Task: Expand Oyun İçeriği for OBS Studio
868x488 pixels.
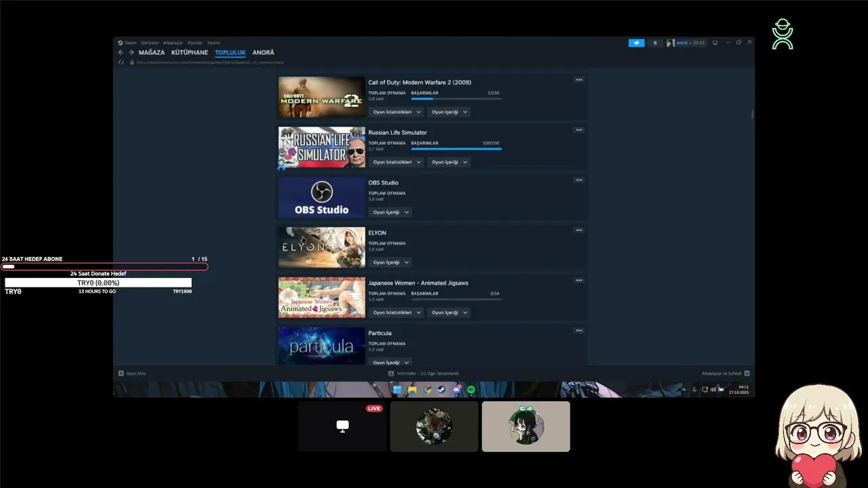Action: (391, 212)
